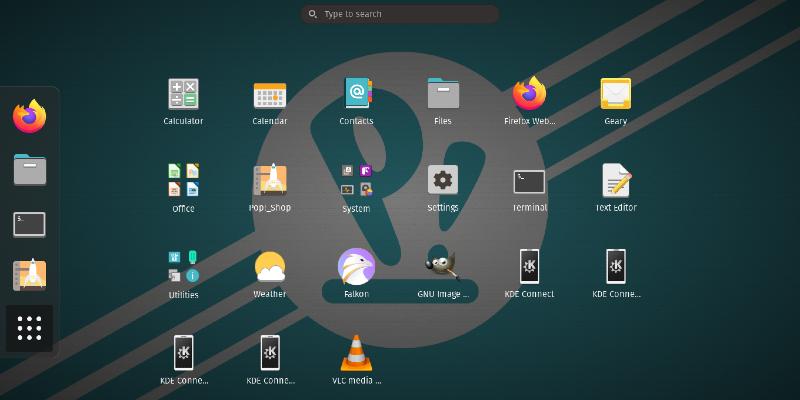Open the Falkon browser
This screenshot has width=800, height=400.
356,267
